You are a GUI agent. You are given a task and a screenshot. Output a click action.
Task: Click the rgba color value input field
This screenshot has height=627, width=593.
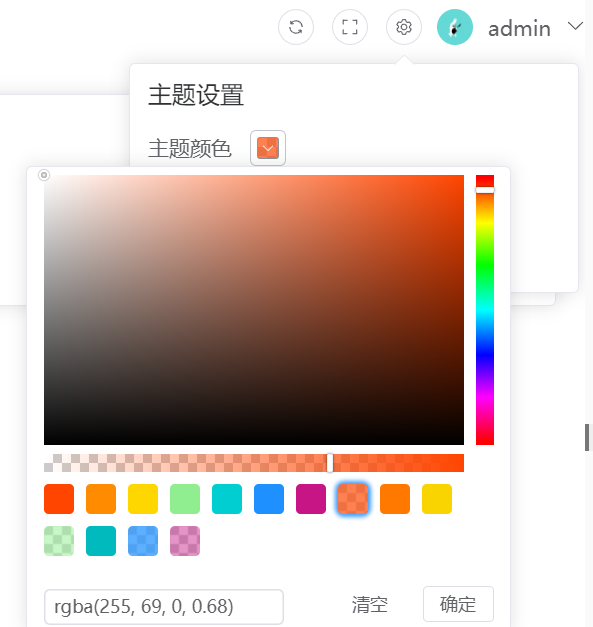point(164,607)
